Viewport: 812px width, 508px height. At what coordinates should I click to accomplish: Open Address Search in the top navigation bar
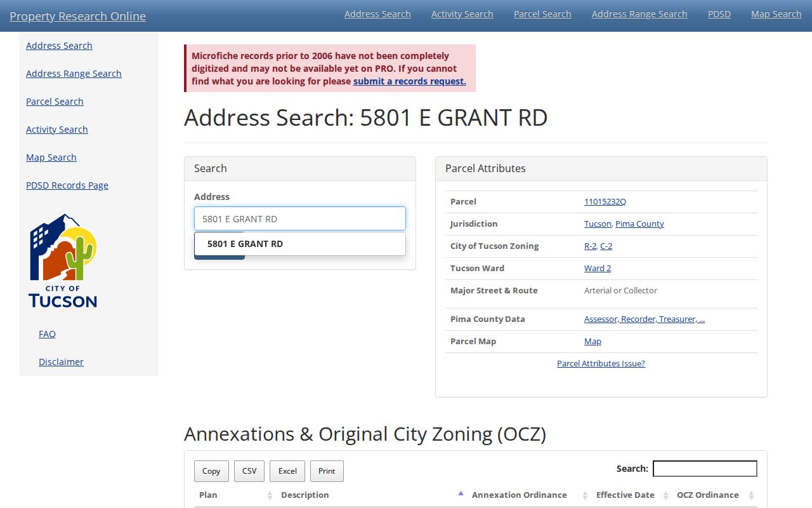(x=377, y=14)
